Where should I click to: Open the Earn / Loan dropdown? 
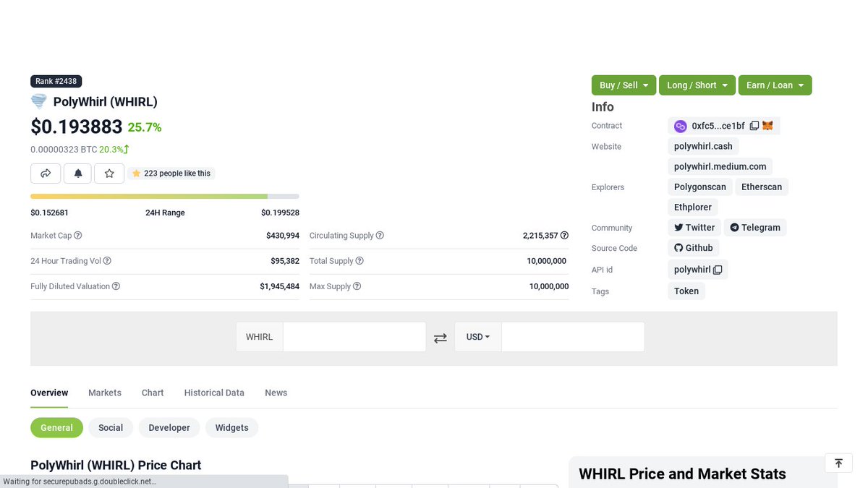[x=775, y=85]
